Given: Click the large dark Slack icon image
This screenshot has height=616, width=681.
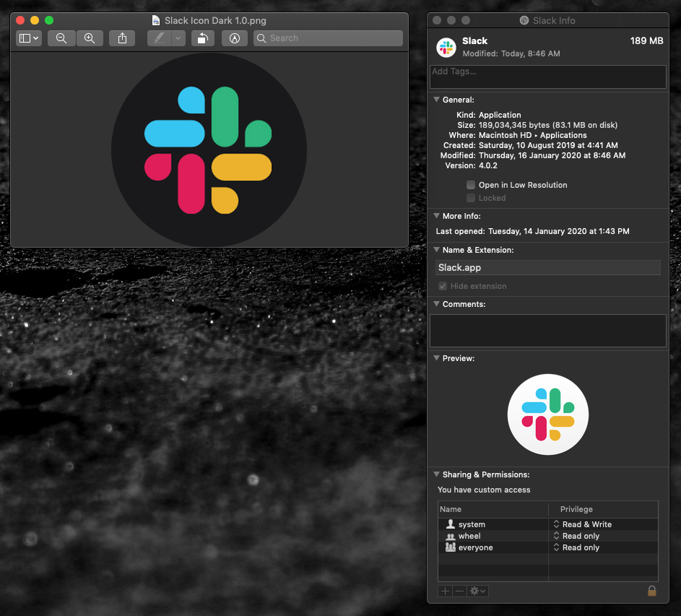Looking at the screenshot, I should 209,150.
